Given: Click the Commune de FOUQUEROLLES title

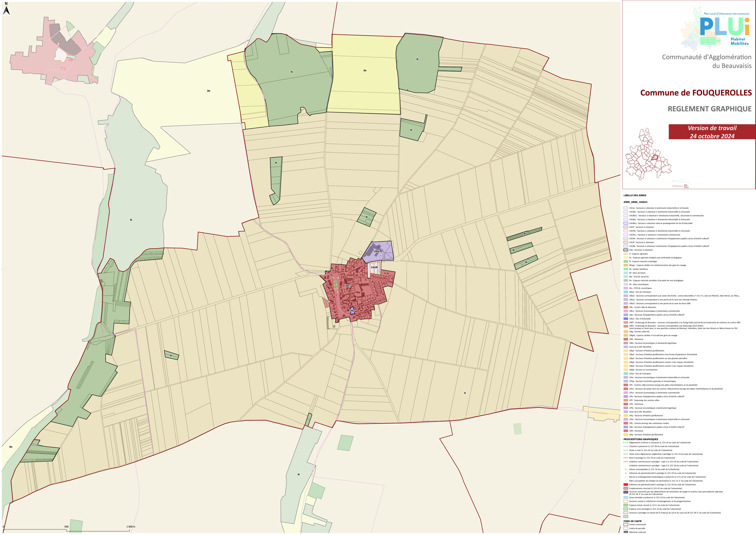Looking at the screenshot, I should coord(696,93).
